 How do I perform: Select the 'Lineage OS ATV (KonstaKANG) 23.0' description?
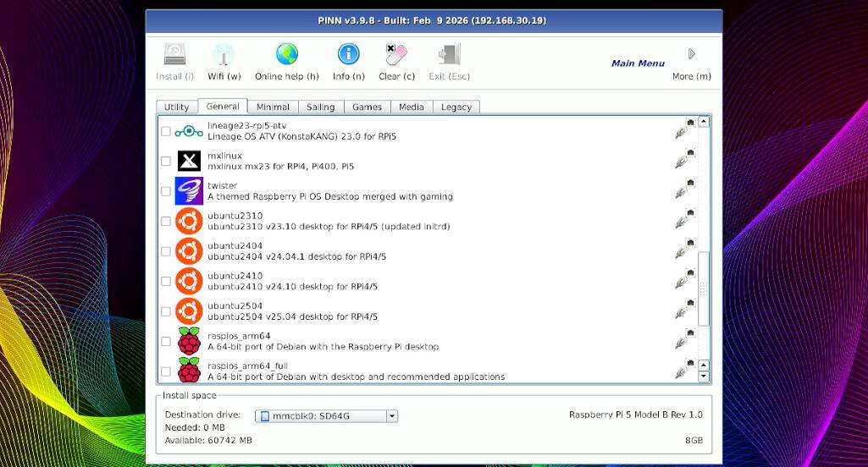tap(301, 137)
